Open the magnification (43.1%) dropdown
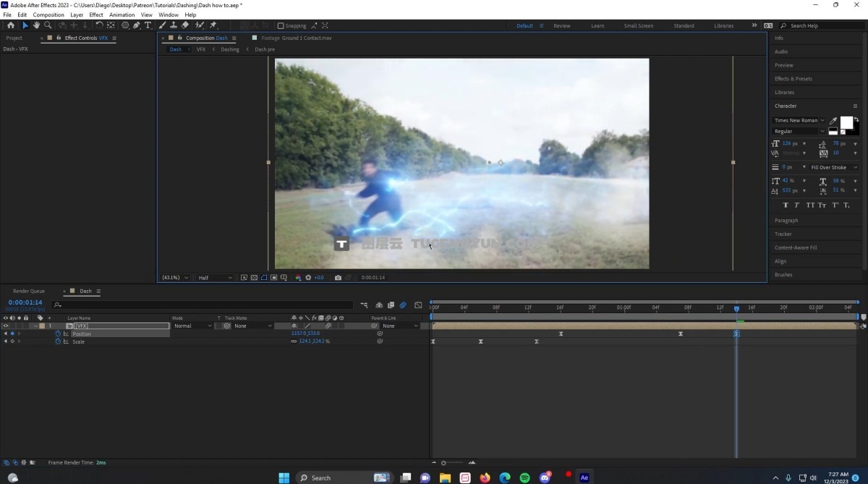Image resolution: width=868 pixels, height=484 pixels. [x=175, y=277]
